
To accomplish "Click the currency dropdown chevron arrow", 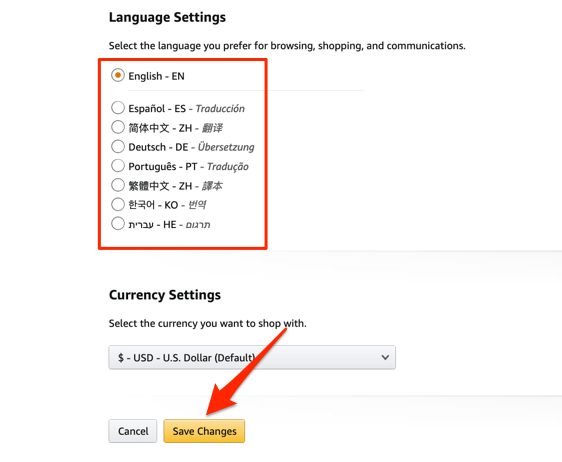I will pyautogui.click(x=385, y=357).
